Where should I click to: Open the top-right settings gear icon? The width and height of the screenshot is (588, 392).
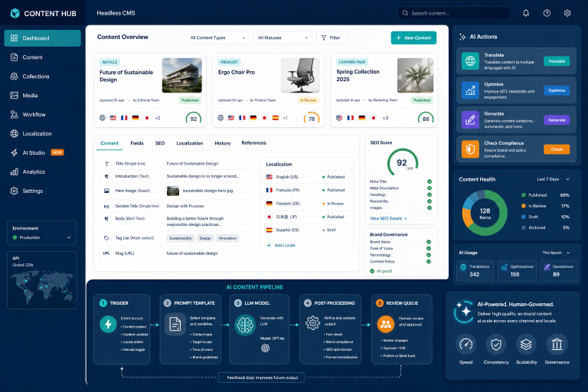(567, 13)
